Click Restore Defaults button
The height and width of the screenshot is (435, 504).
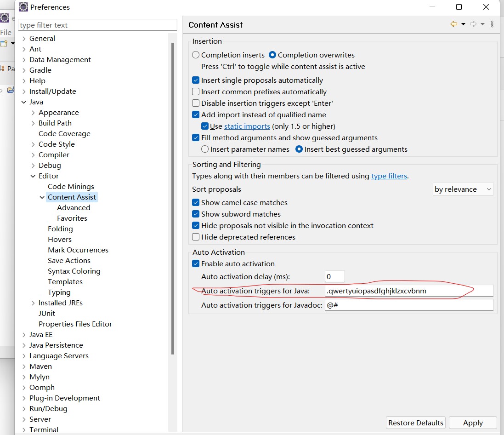click(415, 423)
